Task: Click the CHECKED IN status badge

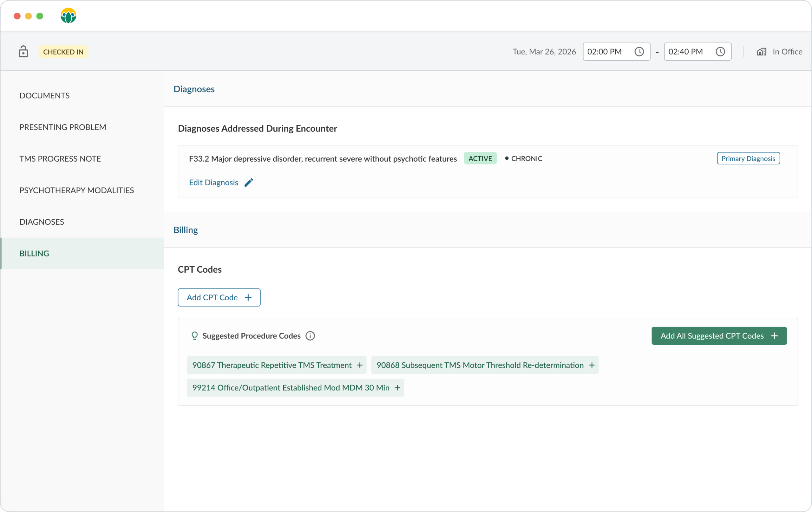Action: pyautogui.click(x=63, y=51)
